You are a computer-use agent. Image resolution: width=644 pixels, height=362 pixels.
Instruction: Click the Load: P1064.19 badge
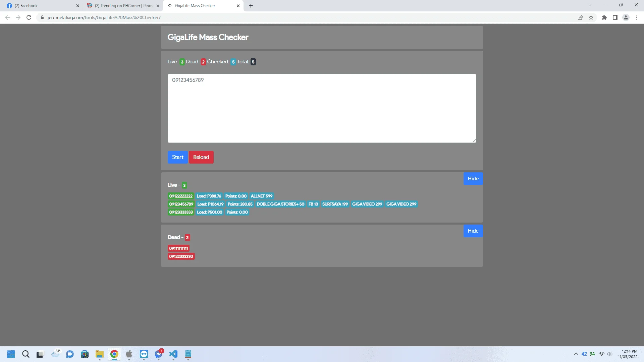coord(210,204)
